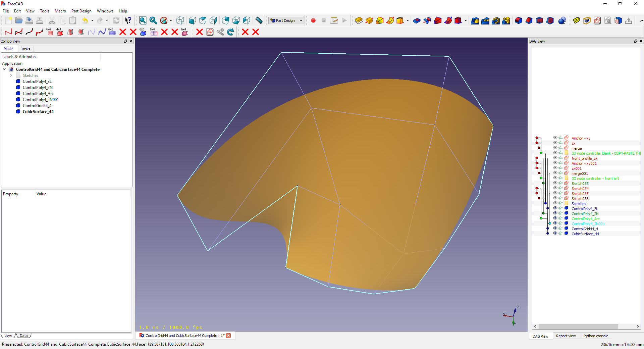Viewport: 644px width, 349px height.
Task: Toggle visibility eye for CubicSurface_44 in DAG
Action: tap(555, 233)
